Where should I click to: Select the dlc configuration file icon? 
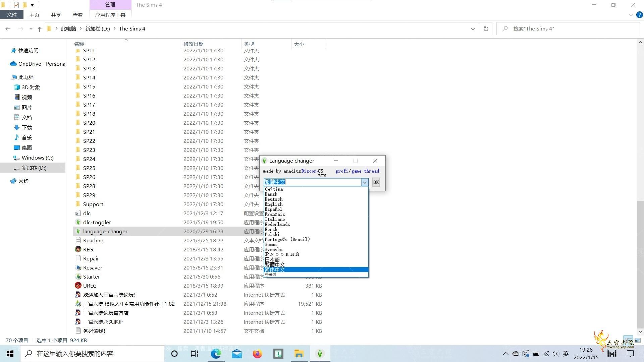(78, 213)
